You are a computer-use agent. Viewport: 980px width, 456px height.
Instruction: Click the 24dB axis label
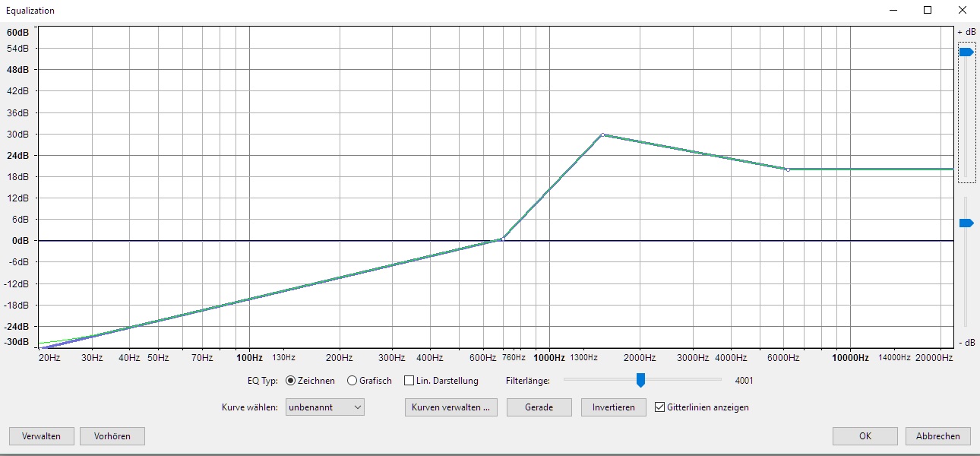[x=18, y=155]
